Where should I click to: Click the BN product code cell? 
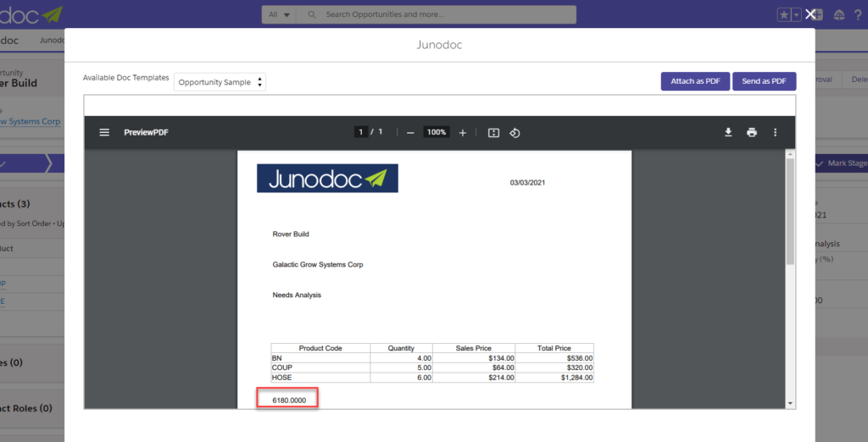[x=320, y=358]
